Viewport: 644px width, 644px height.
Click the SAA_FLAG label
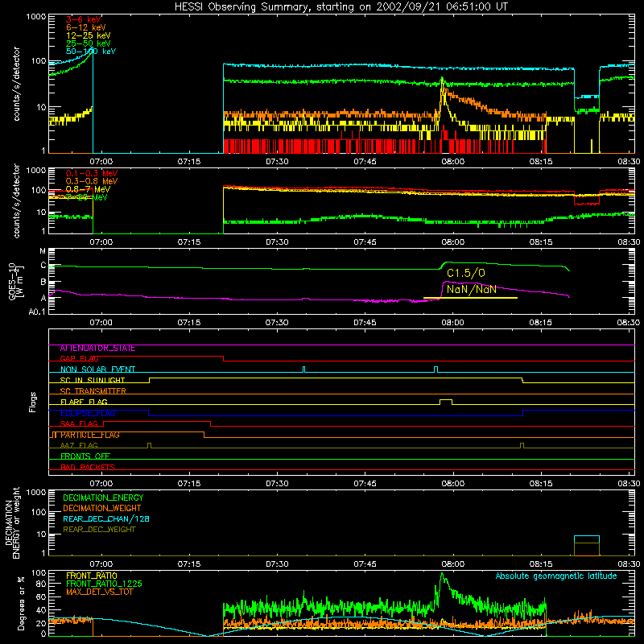79,424
